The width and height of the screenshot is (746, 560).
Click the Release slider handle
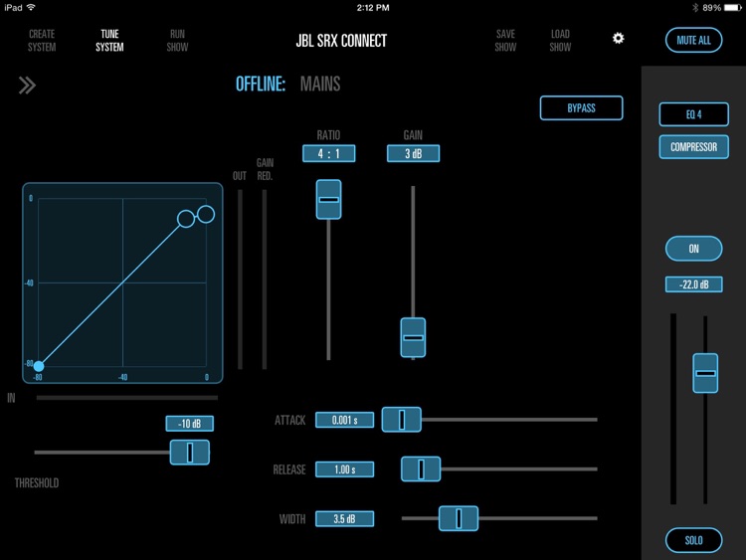tap(421, 469)
